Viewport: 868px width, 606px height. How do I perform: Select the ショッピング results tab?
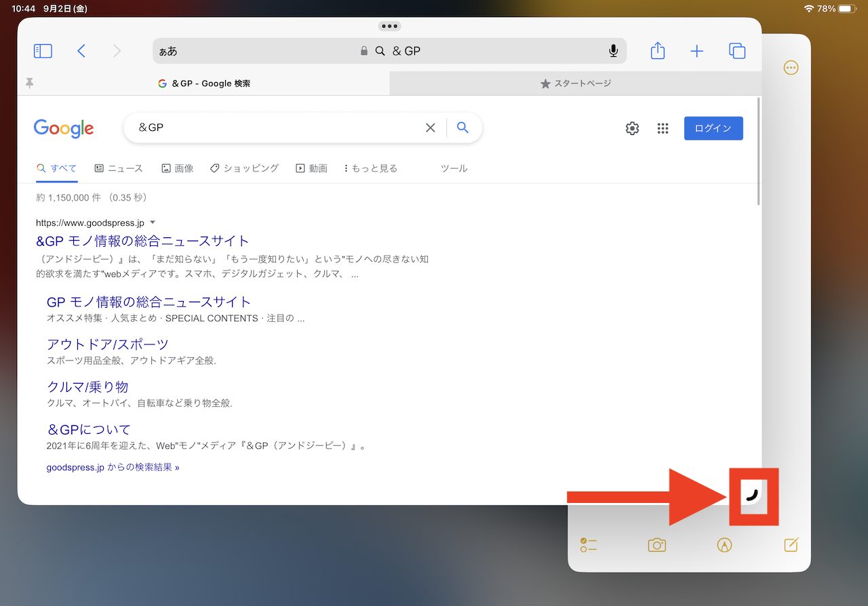coord(244,168)
